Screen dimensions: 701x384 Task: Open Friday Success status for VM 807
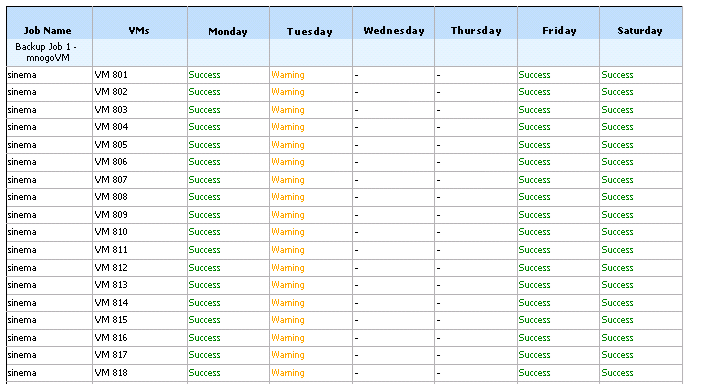[x=534, y=180]
